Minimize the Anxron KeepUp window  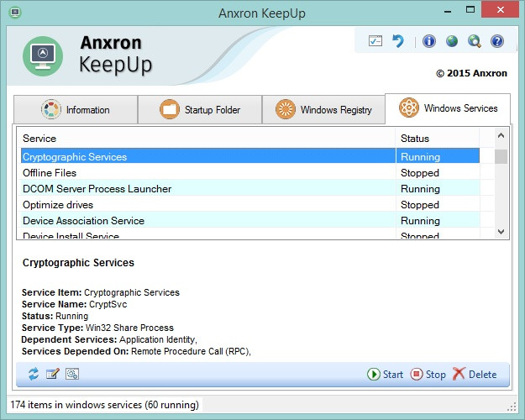[x=448, y=12]
